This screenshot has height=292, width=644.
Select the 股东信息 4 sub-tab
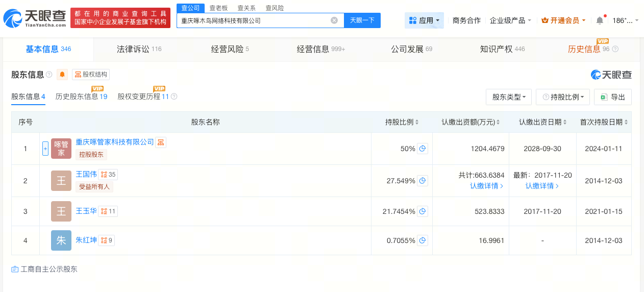[28, 96]
